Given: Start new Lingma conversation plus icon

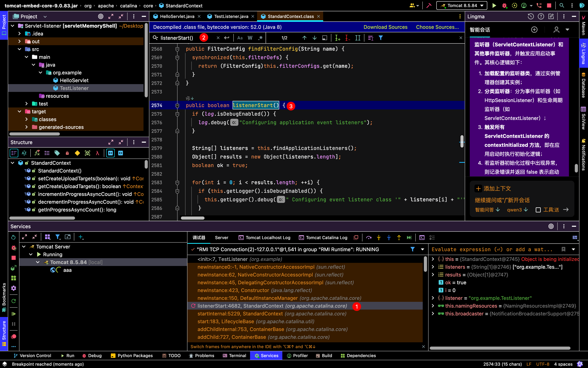Looking at the screenshot, I should click(534, 30).
